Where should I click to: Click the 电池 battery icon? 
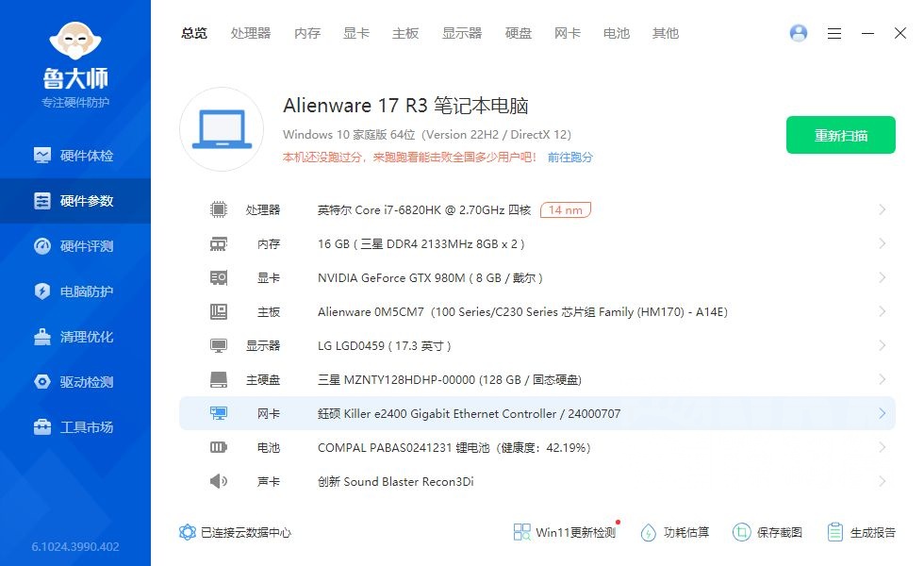(x=219, y=447)
